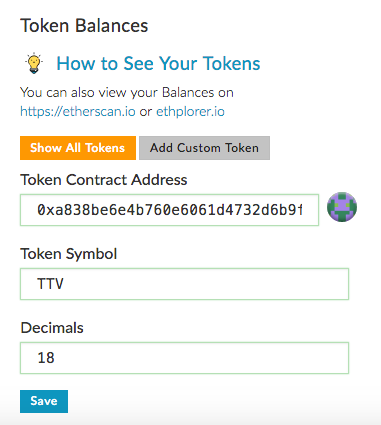Screen dimensions: 381x425
Task: Click the Decimals label
Action: click(x=52, y=328)
